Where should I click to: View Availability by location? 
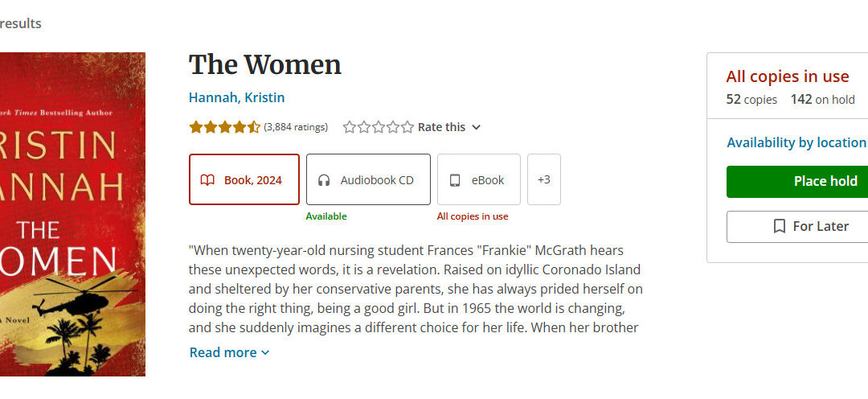796,142
